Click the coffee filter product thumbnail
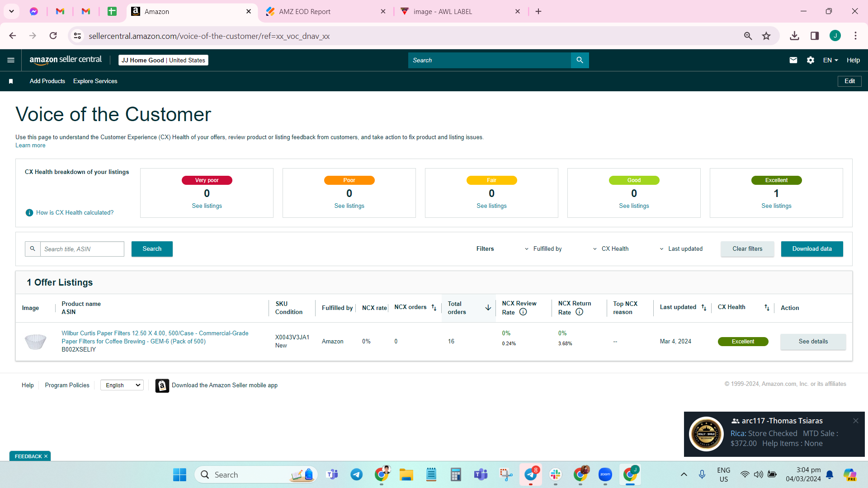The height and width of the screenshot is (488, 868). [x=35, y=342]
